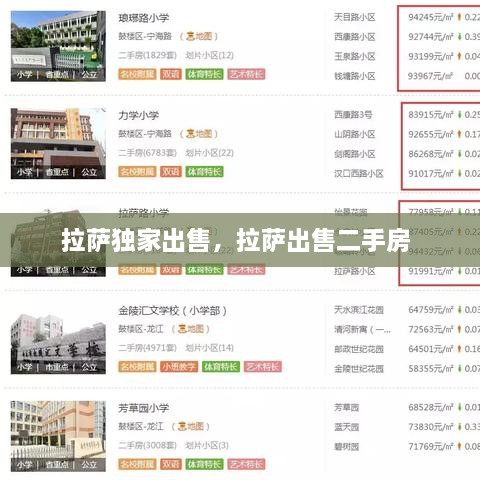Open map icon for 芳草园小学
Screen dimensions: 480x480
190,426
